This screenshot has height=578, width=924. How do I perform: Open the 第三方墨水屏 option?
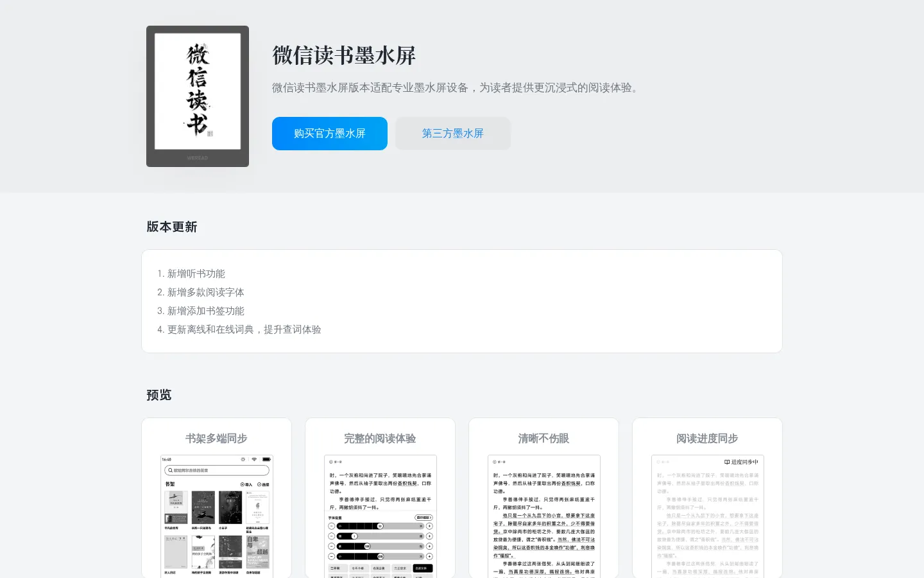point(453,134)
